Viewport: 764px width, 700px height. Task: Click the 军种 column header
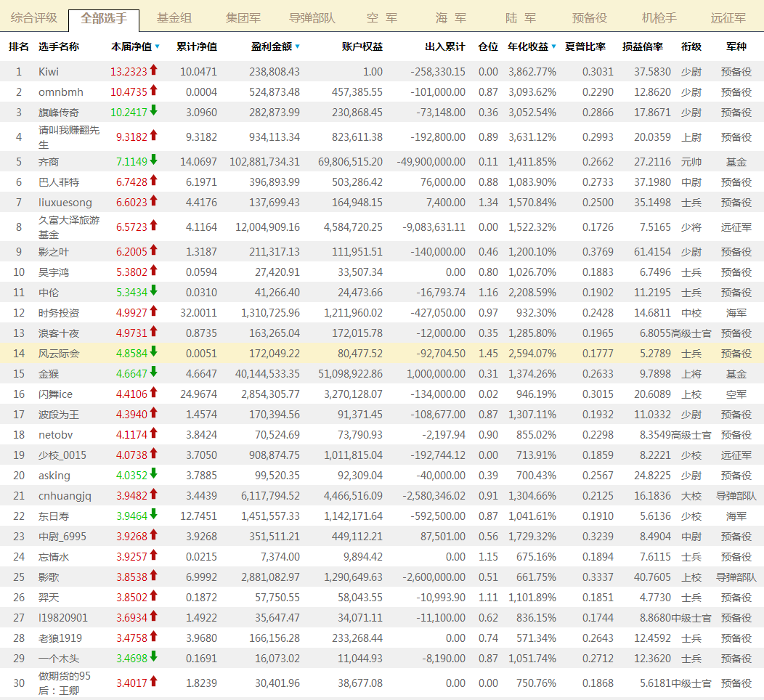(x=736, y=46)
